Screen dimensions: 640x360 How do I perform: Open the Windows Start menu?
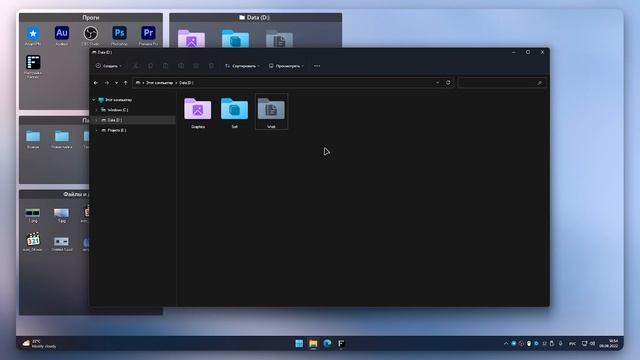299,344
